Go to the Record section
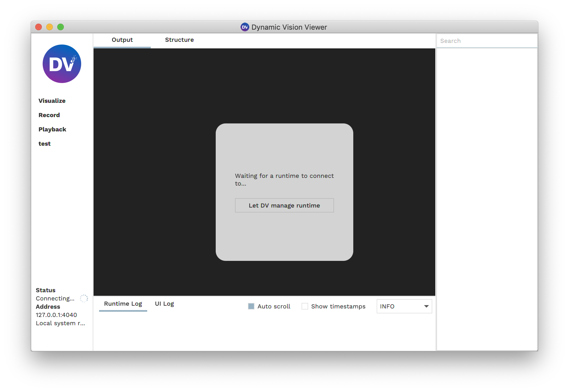This screenshot has height=392, width=569. [49, 115]
